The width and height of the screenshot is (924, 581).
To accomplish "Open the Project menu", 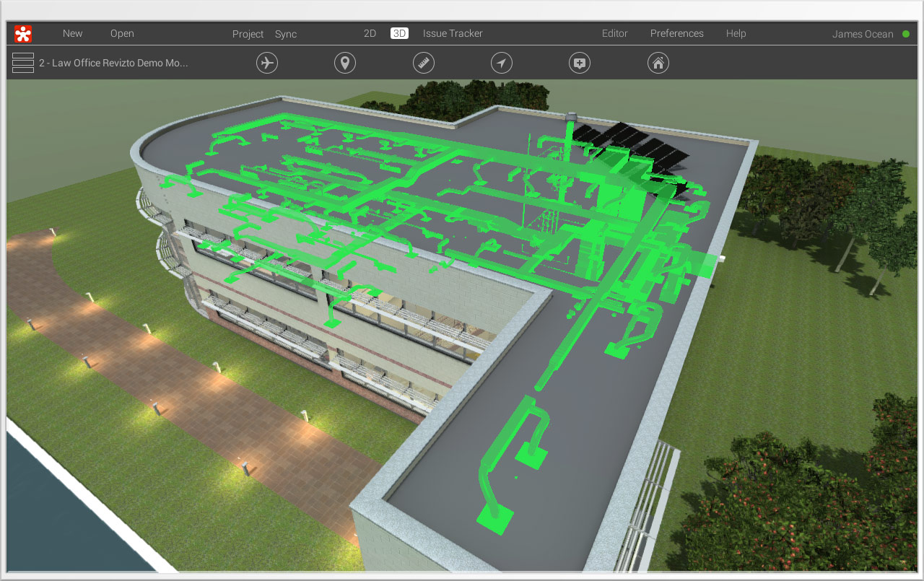I will pos(248,33).
